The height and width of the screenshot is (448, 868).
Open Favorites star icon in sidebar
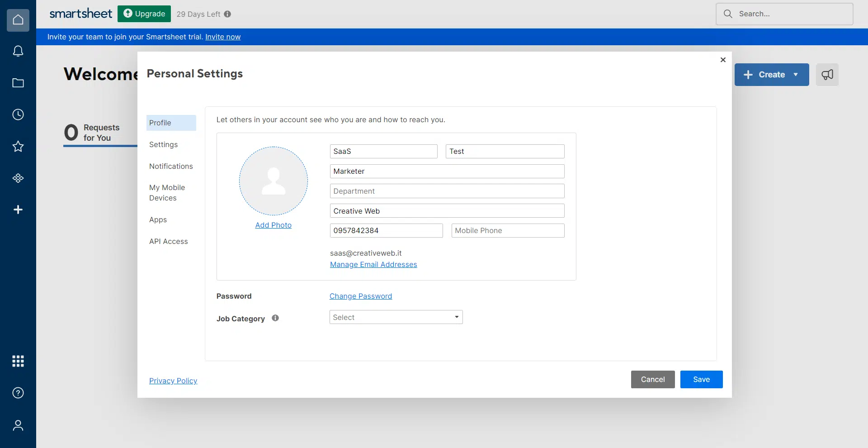point(18,146)
